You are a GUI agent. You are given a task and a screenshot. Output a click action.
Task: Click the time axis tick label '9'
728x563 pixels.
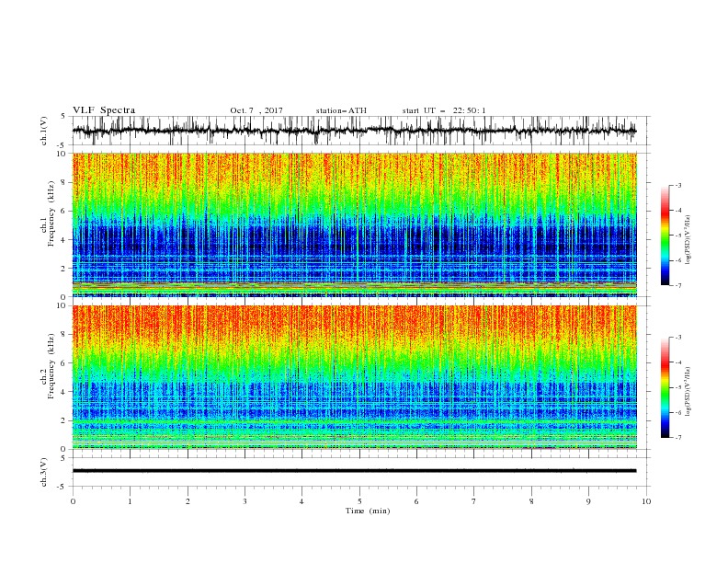coord(588,501)
